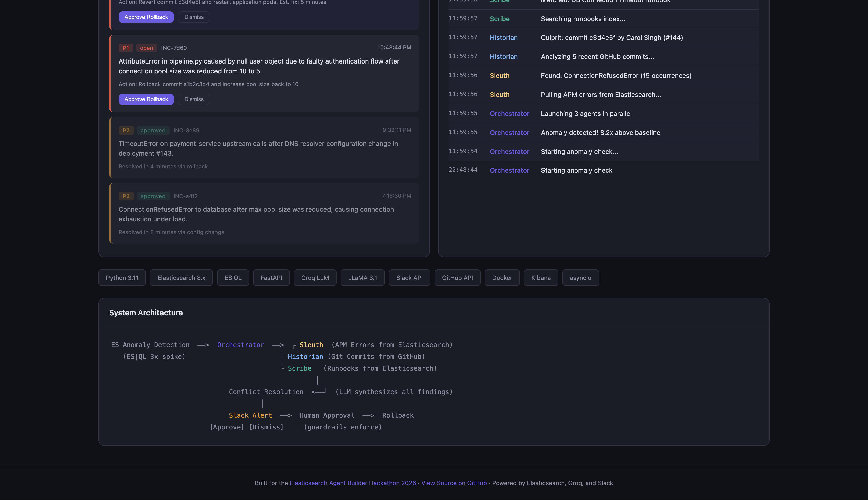868x500 pixels.
Task: Click the Kibana tag
Action: click(540, 277)
